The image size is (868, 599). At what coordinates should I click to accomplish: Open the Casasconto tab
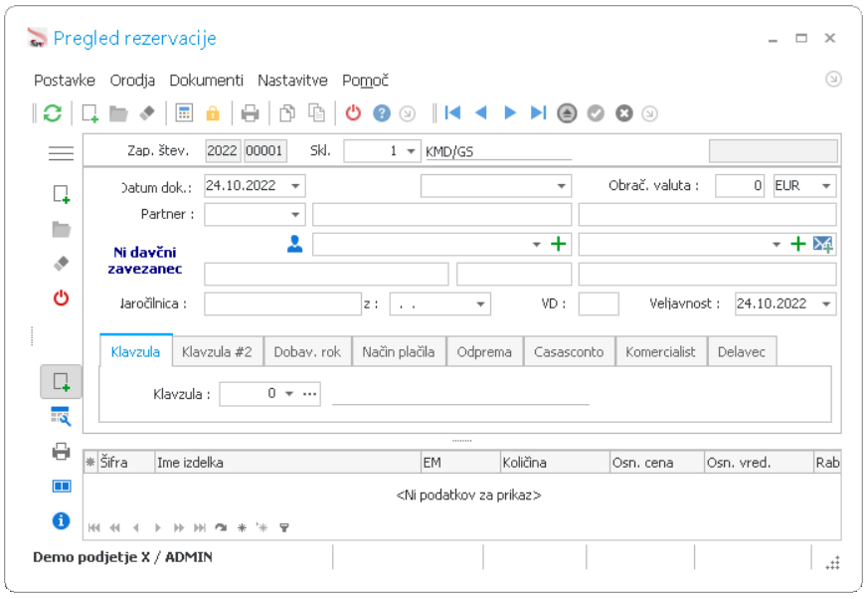569,352
